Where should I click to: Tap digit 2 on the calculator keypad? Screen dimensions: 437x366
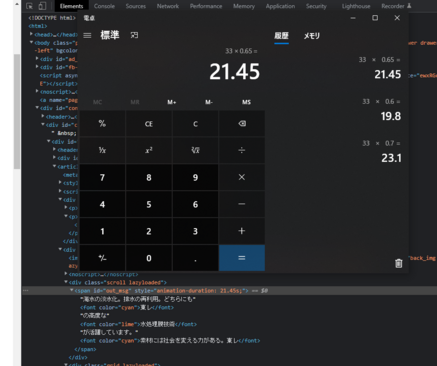149,231
